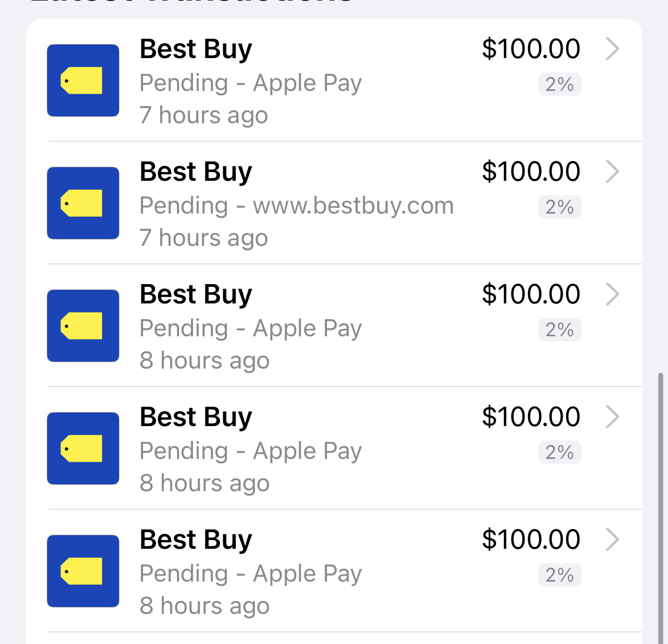The width and height of the screenshot is (668, 644).
Task: Open details via the topmost transaction's chevron
Action: click(613, 49)
